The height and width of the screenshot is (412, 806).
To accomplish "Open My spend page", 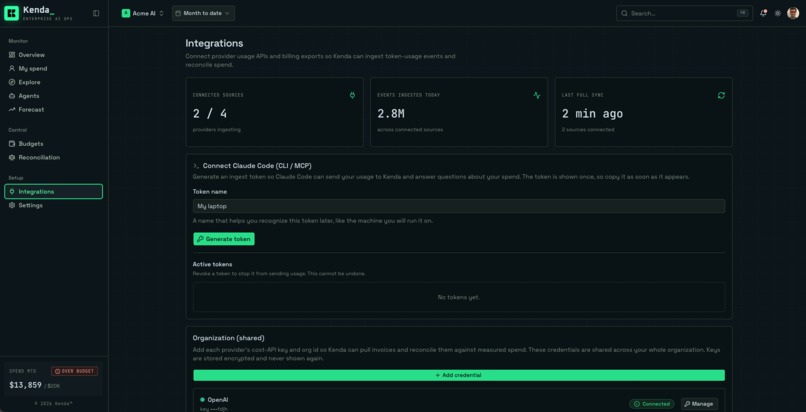I will (x=53, y=68).
